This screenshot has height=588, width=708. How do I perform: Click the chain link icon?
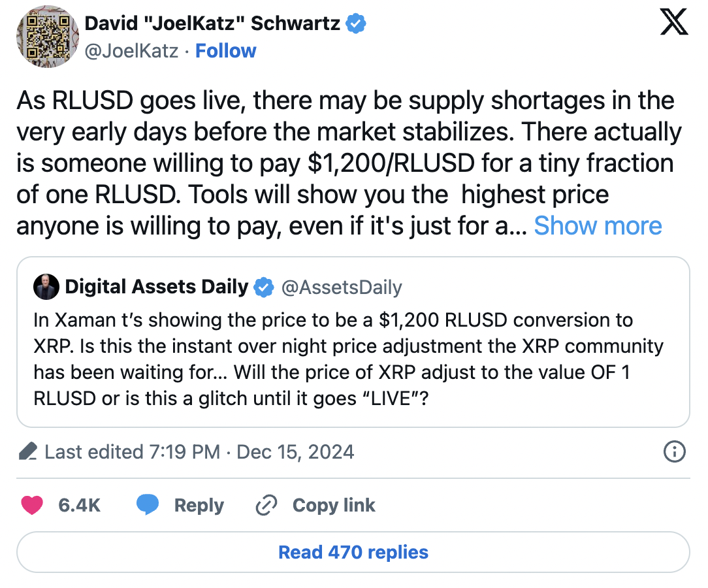(x=266, y=505)
